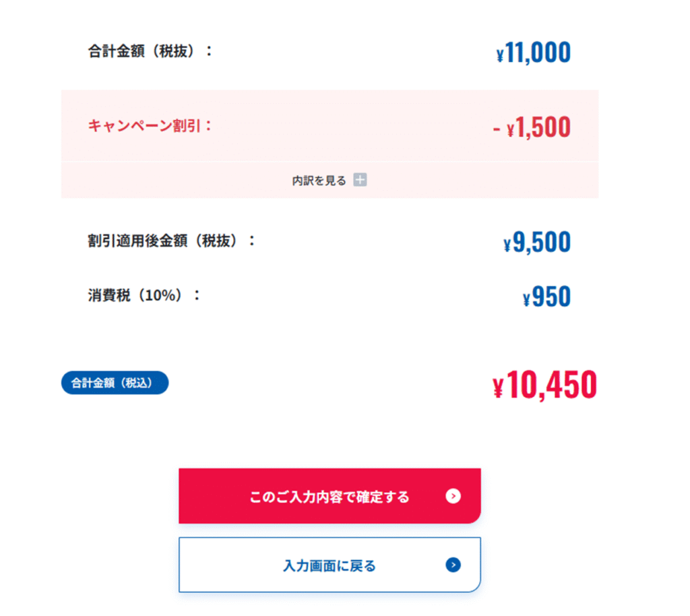This screenshot has height=616, width=690.
Task: Click the pink breakdown toggle row
Action: (x=330, y=180)
